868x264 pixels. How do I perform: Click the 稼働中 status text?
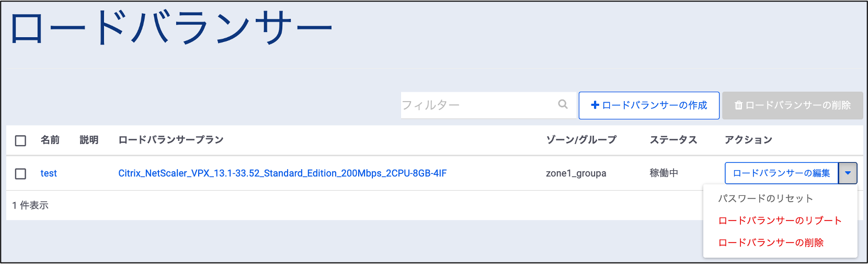664,173
